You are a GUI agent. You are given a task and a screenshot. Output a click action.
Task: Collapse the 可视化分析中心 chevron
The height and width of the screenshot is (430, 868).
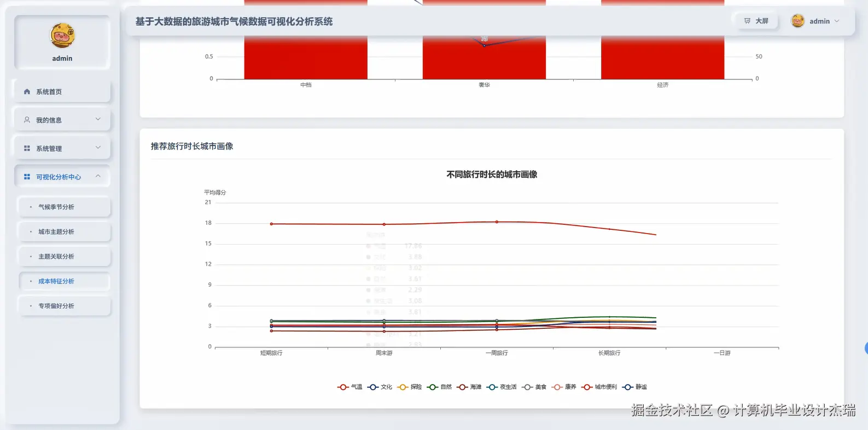[98, 176]
